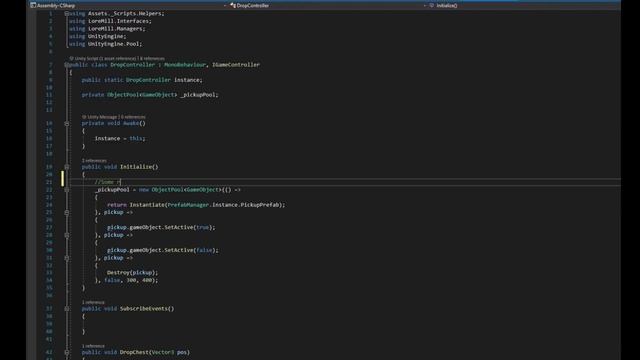This screenshot has width=640, height=360.
Task: Collapse the Awake() method
Action: click(67, 123)
